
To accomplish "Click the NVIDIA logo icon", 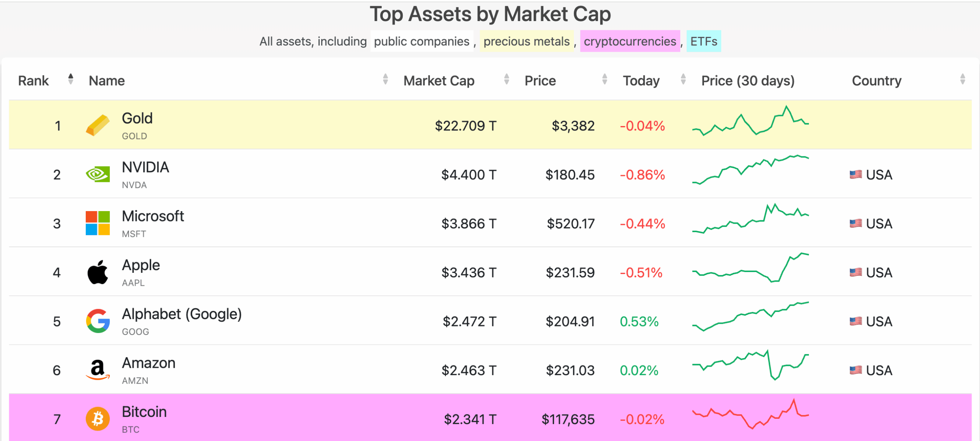I will [98, 174].
